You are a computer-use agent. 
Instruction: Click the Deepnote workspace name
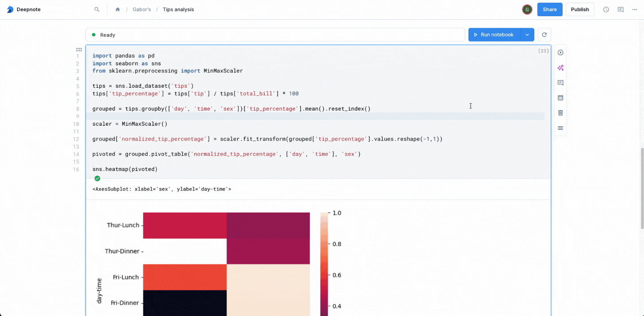pyautogui.click(x=29, y=9)
